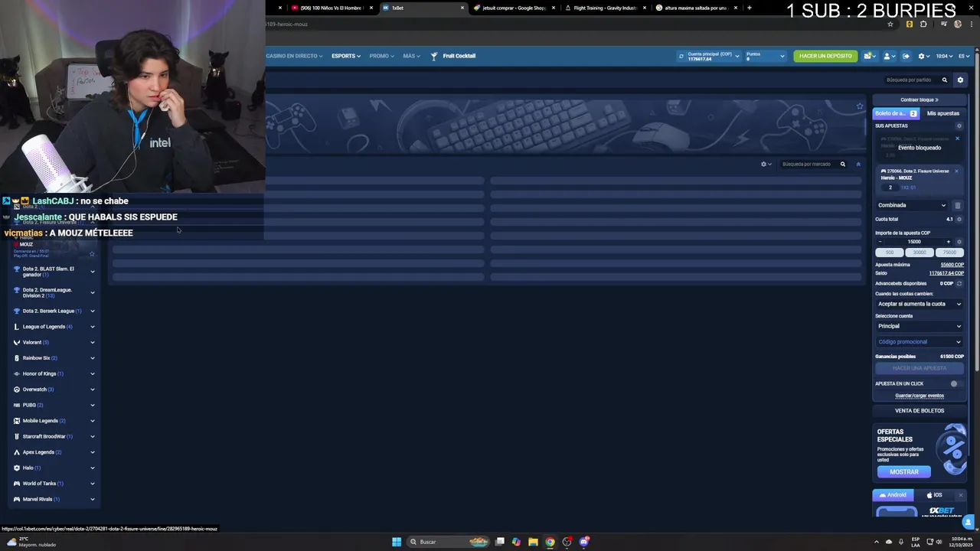Select the 75000 quick stake button

pyautogui.click(x=949, y=253)
